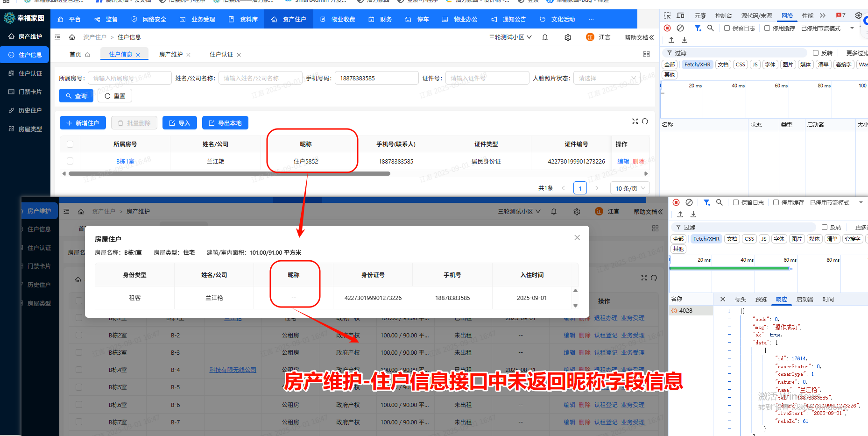Refresh the resident list with refresh icon
The width and height of the screenshot is (868, 436).
click(x=645, y=121)
